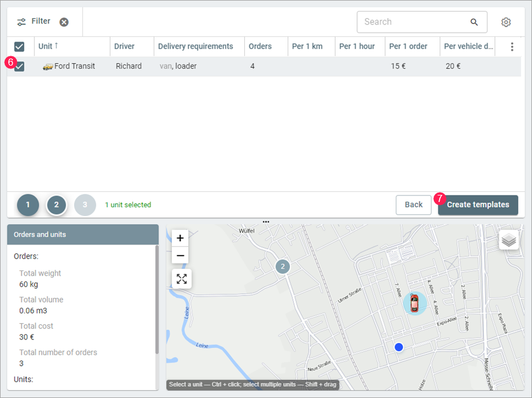This screenshot has width=532, height=398.
Task: Sort the table by Unit column
Action: click(46, 47)
